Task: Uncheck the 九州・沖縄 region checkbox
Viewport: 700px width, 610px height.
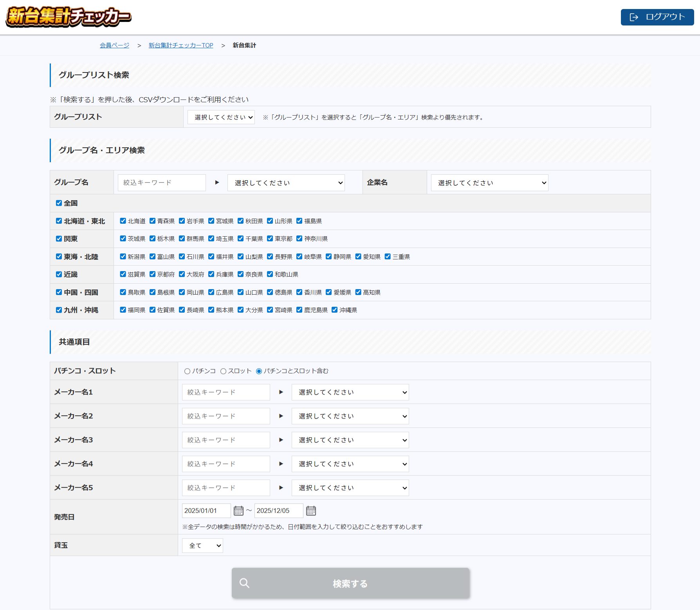Action: 59,310
